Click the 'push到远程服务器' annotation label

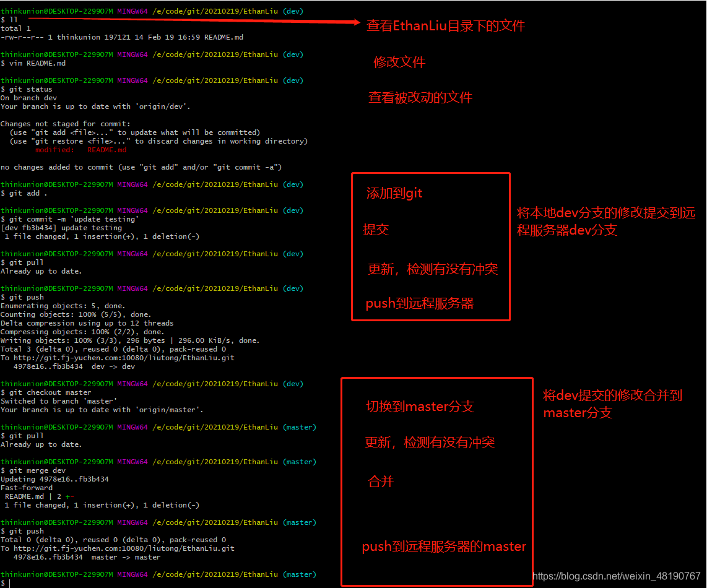pyautogui.click(x=418, y=303)
